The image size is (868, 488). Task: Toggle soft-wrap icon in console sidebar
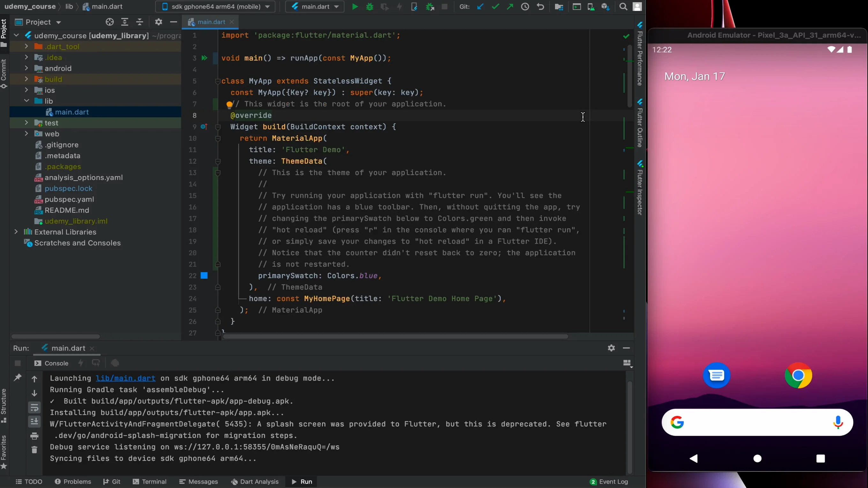pyautogui.click(x=34, y=408)
